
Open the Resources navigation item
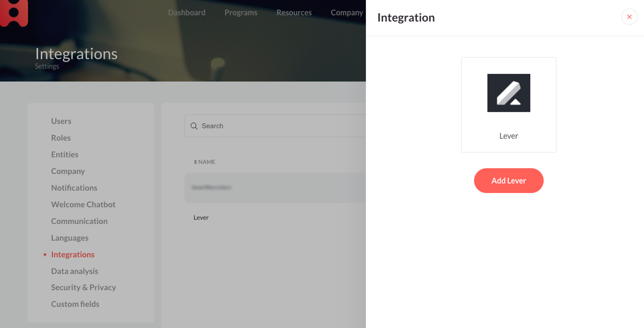click(294, 12)
